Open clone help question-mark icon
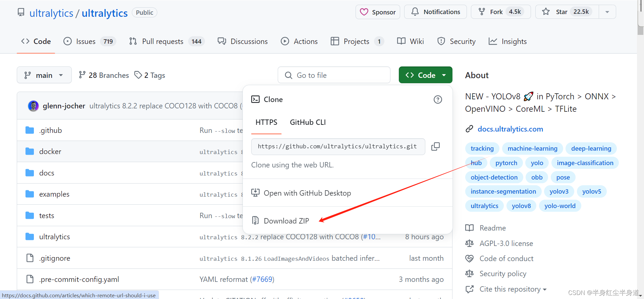This screenshot has height=299, width=644. pos(438,100)
